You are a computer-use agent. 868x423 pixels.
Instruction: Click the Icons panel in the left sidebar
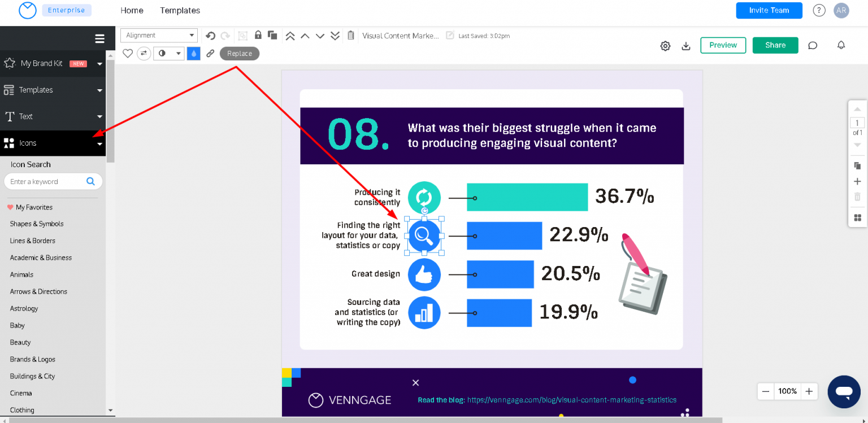[x=27, y=143]
